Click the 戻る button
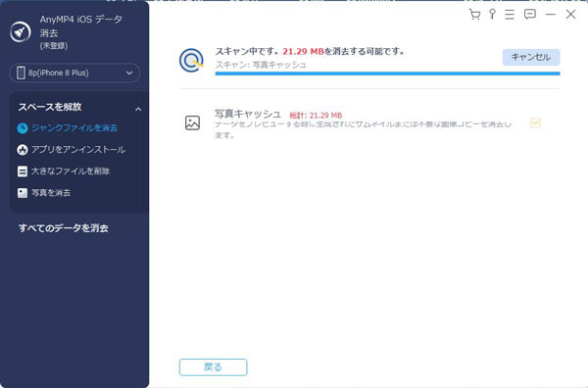The image size is (588, 388). 213,367
